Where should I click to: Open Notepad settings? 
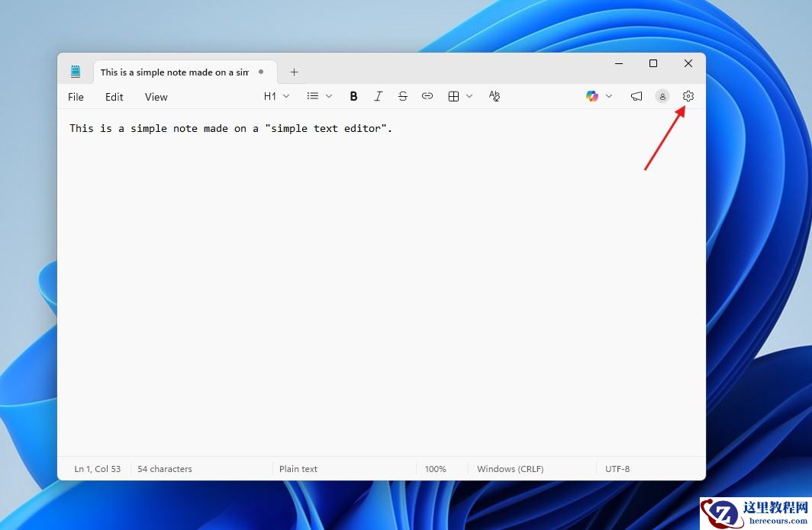click(x=688, y=96)
